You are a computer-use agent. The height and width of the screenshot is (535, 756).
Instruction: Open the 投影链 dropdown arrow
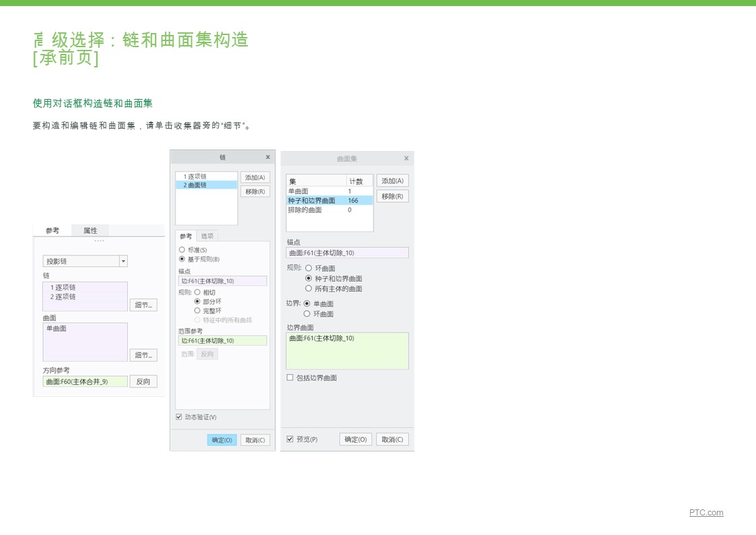coord(123,261)
